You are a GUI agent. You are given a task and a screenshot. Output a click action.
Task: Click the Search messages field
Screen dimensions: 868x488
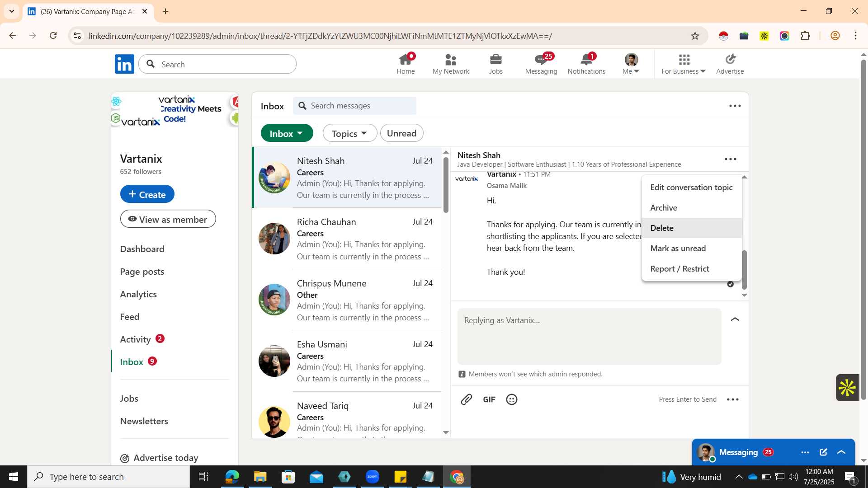click(x=355, y=106)
